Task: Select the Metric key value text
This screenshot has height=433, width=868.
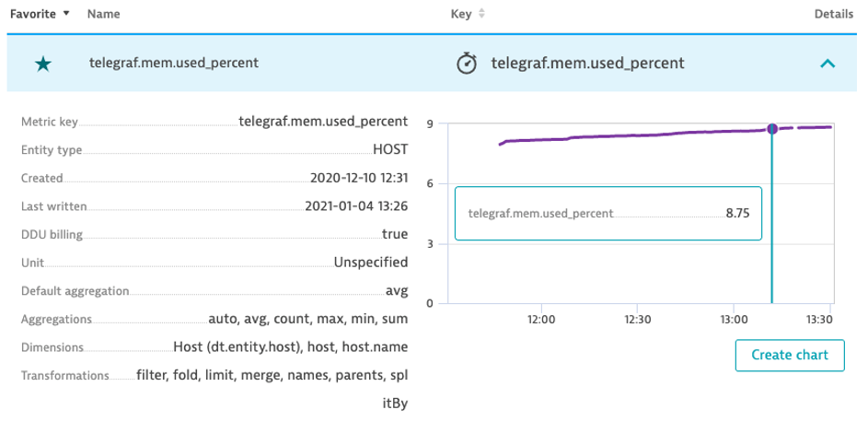Action: [323, 122]
